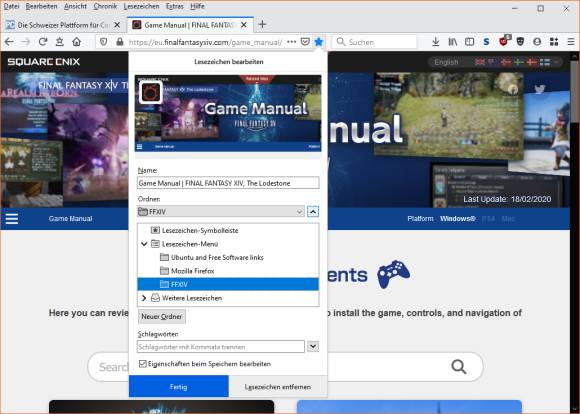Toggle the sidebar view icon
This screenshot has height=414, width=580.
pyautogui.click(x=469, y=42)
